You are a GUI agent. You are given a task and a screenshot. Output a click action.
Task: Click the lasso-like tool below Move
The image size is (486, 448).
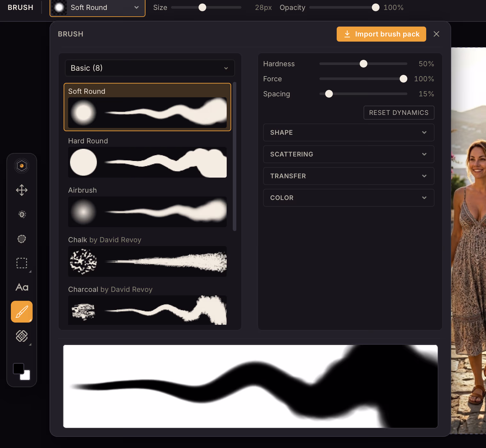pyautogui.click(x=22, y=214)
